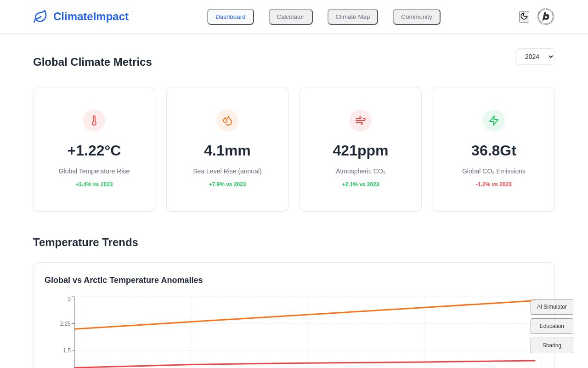Open the Bolt badge icon in the header
The width and height of the screenshot is (588, 368).
(x=546, y=17)
